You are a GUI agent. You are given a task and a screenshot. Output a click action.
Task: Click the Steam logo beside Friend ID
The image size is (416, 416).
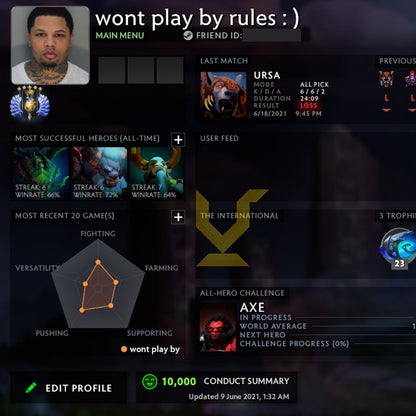click(188, 35)
